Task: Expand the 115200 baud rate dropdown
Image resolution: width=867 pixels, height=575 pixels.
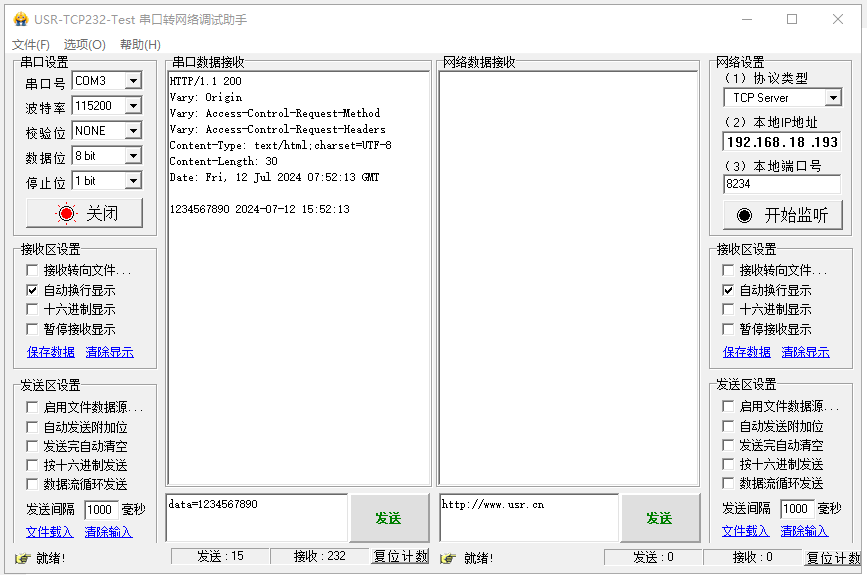Action: (x=133, y=106)
